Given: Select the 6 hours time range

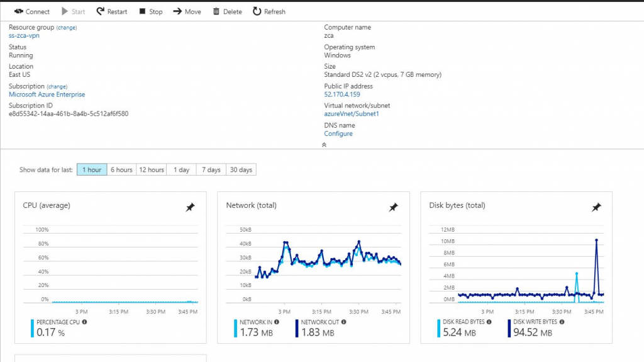Looking at the screenshot, I should (121, 170).
